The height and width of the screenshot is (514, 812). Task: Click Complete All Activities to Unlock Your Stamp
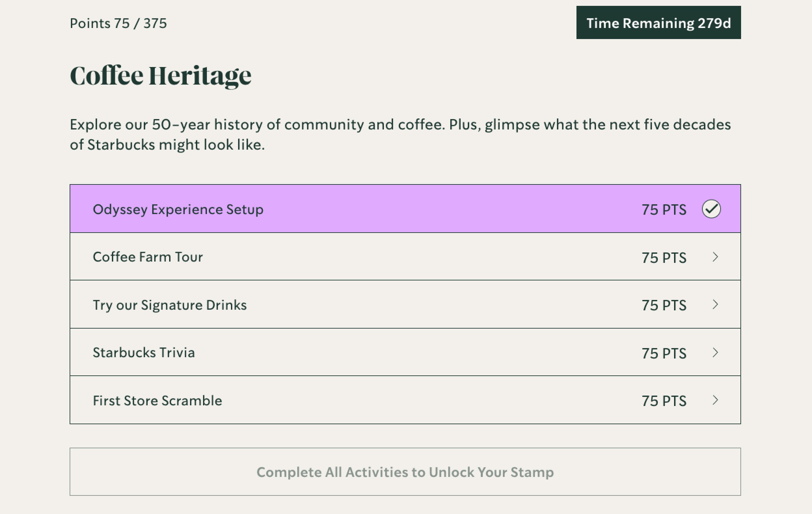click(x=405, y=472)
